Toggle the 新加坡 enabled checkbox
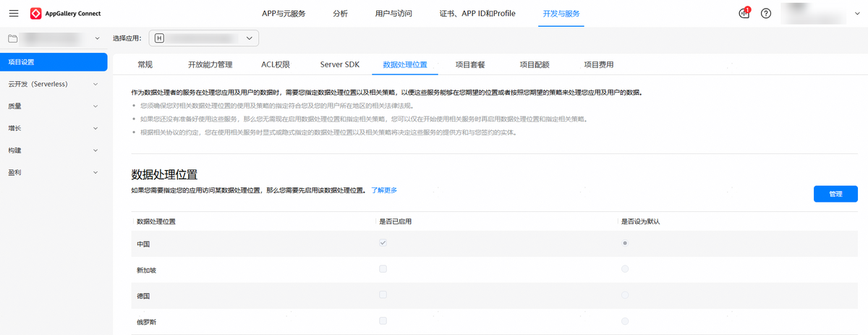The image size is (868, 335). click(383, 269)
